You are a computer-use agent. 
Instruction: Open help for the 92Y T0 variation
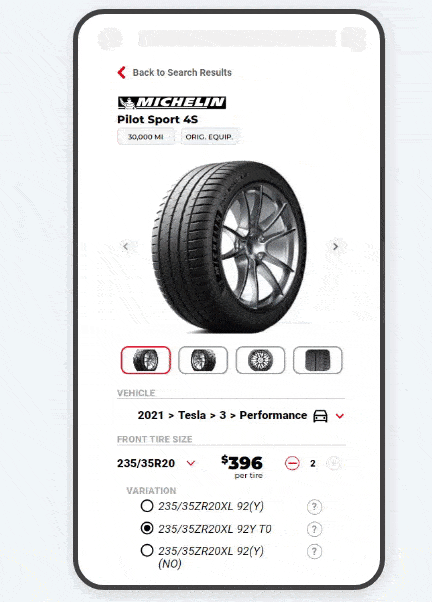point(314,529)
